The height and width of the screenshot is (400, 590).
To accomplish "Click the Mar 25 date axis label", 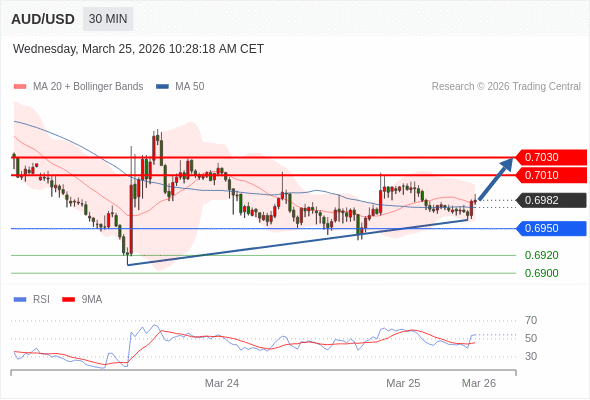I will coord(403,383).
